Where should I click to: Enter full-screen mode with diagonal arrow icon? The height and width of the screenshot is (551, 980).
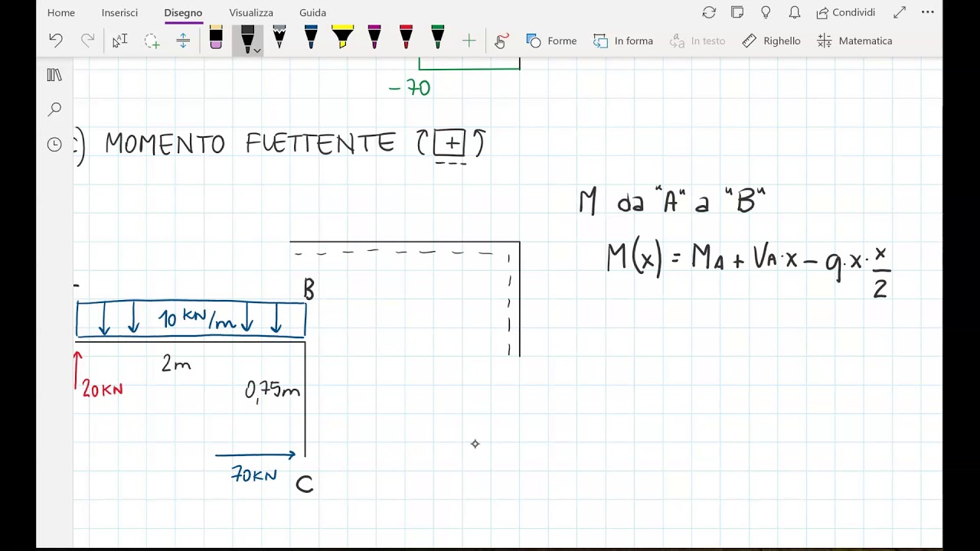click(x=900, y=12)
